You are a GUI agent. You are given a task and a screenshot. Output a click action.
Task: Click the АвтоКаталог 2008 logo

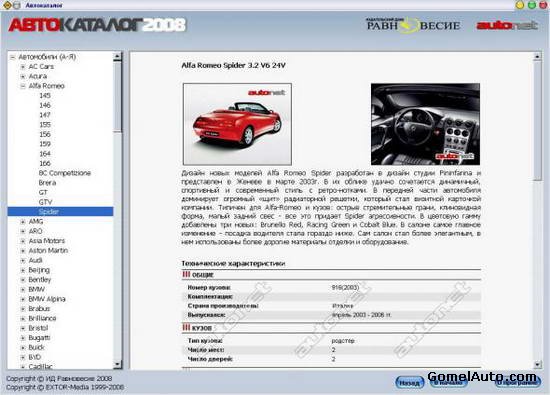pos(97,25)
